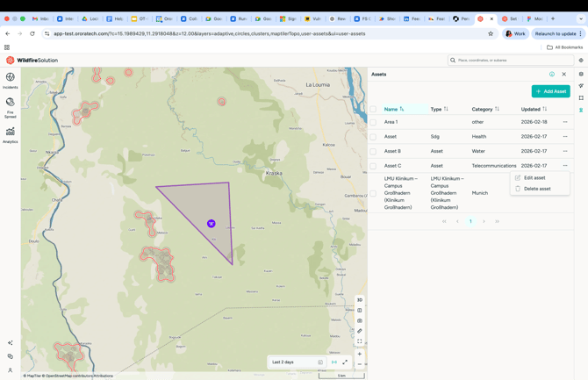Sort assets by Category column
The image size is (588, 380).
[x=497, y=110]
